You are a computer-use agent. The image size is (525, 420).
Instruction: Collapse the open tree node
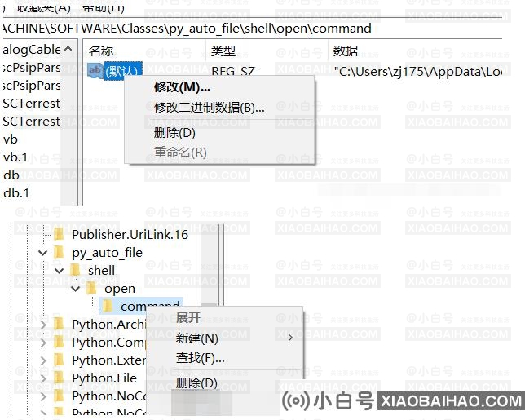click(75, 289)
